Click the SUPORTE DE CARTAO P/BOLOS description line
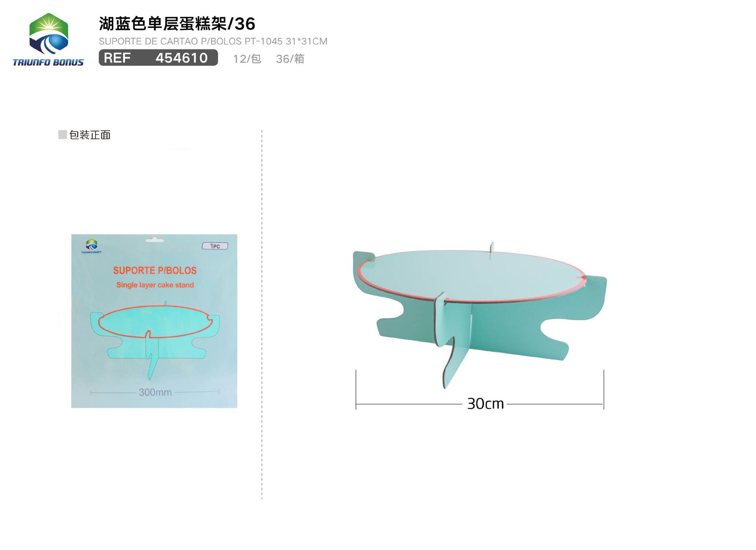This screenshot has width=756, height=550. [x=213, y=41]
